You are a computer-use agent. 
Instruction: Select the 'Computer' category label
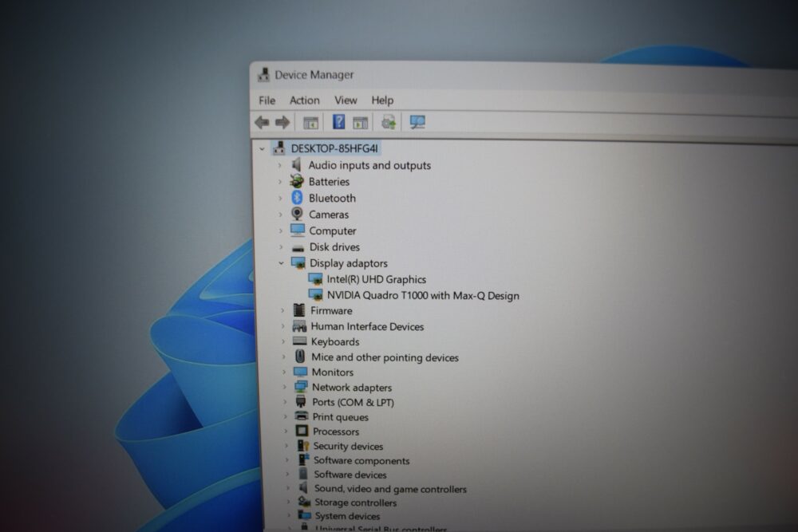point(332,231)
